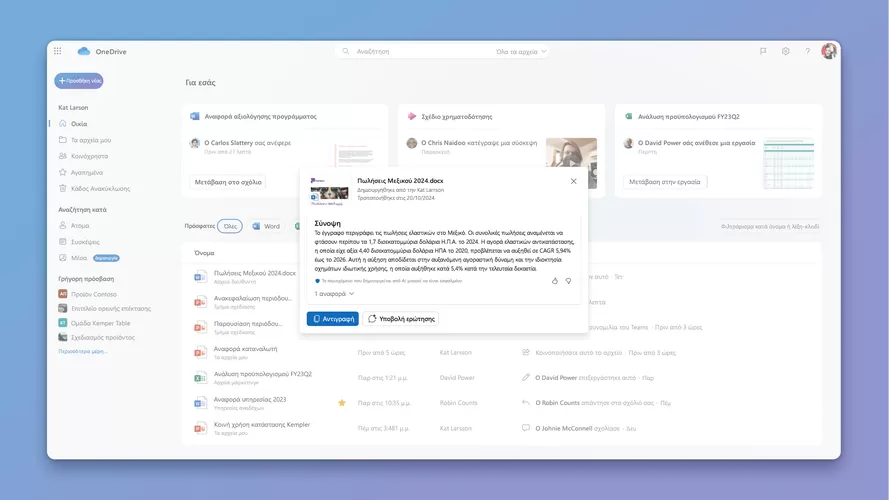The image size is (889, 500).
Task: Open the flag icon in header
Action: click(x=763, y=51)
